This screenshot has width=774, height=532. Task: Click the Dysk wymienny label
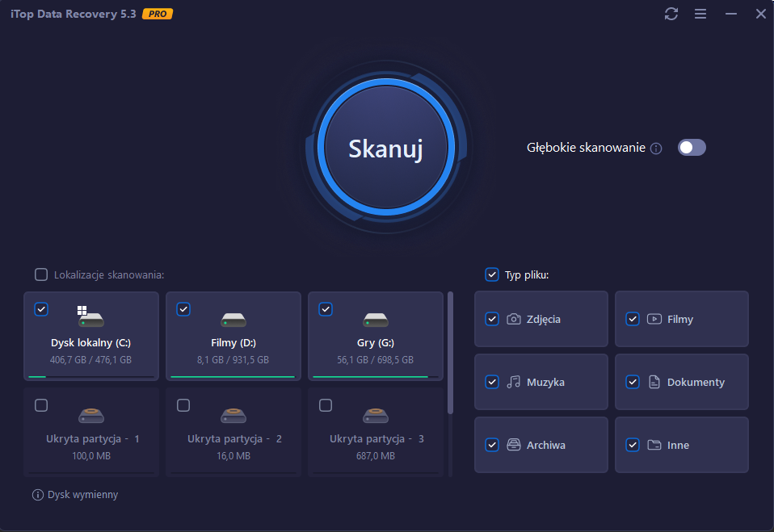(x=83, y=495)
